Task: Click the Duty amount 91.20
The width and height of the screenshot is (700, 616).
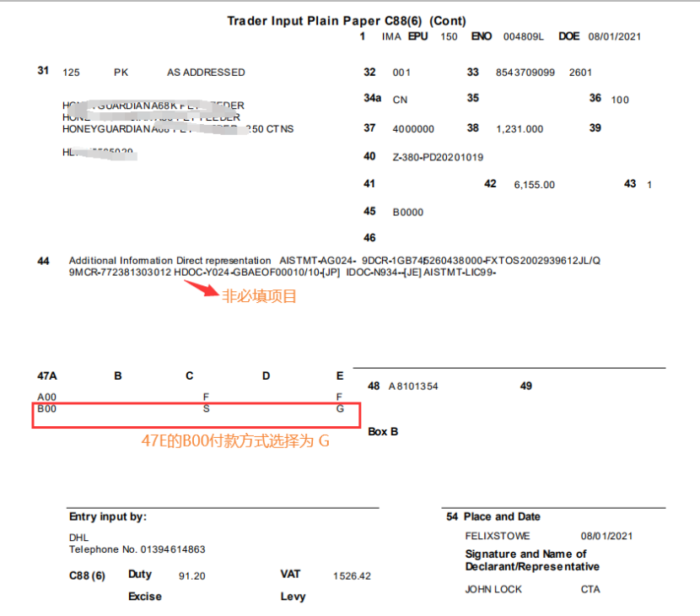Action: tap(191, 576)
